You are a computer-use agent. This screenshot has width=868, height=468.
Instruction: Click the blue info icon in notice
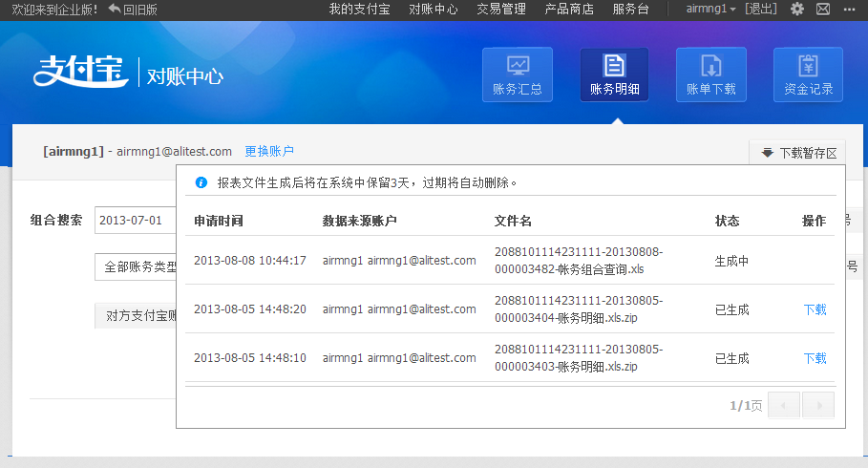201,182
